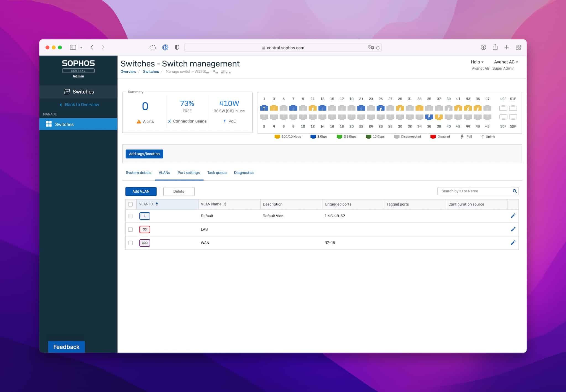566x392 pixels.
Task: Open the Safari downloads icon
Action: point(483,47)
